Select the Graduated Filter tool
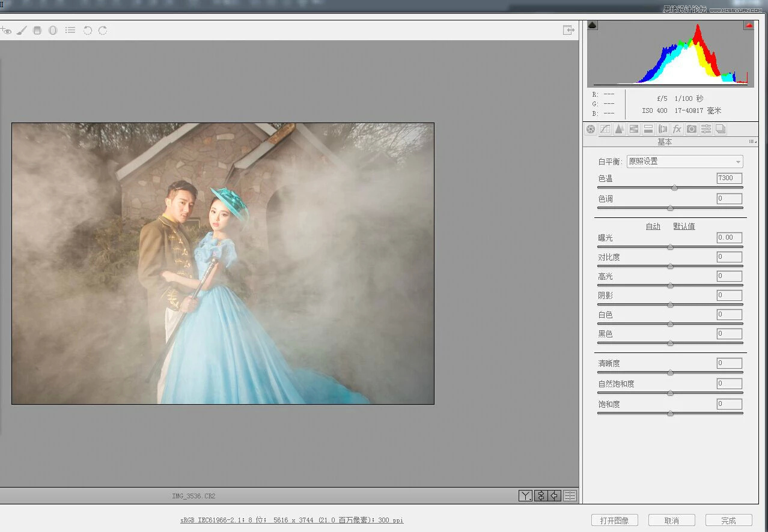 [x=37, y=30]
